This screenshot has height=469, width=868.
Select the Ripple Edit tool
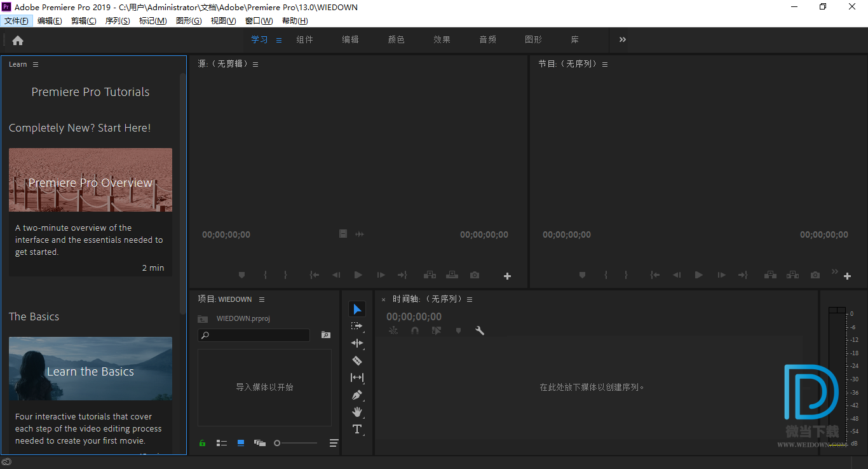pyautogui.click(x=357, y=343)
